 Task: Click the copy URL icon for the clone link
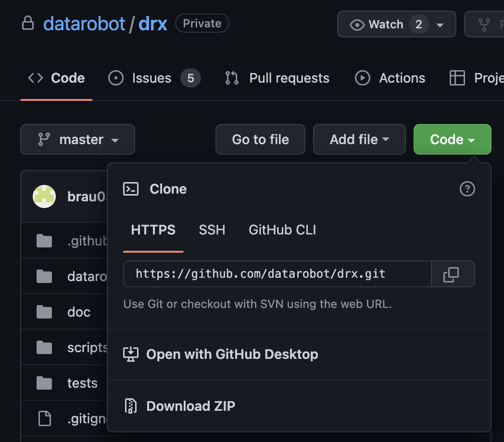click(453, 274)
